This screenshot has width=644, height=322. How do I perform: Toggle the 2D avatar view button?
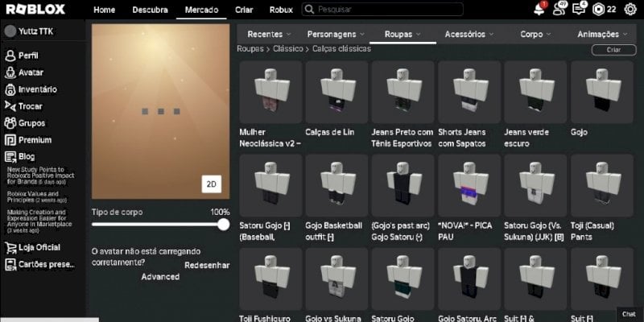tap(212, 184)
